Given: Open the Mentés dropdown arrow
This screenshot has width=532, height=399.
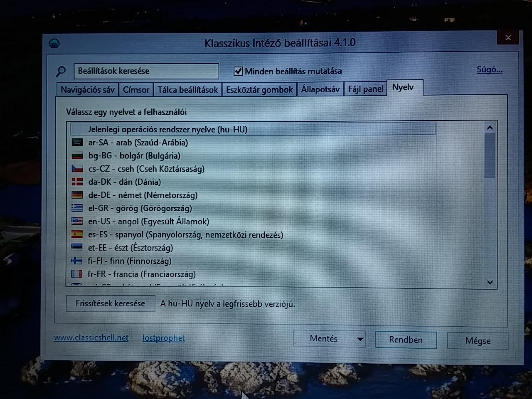Looking at the screenshot, I should [x=360, y=339].
